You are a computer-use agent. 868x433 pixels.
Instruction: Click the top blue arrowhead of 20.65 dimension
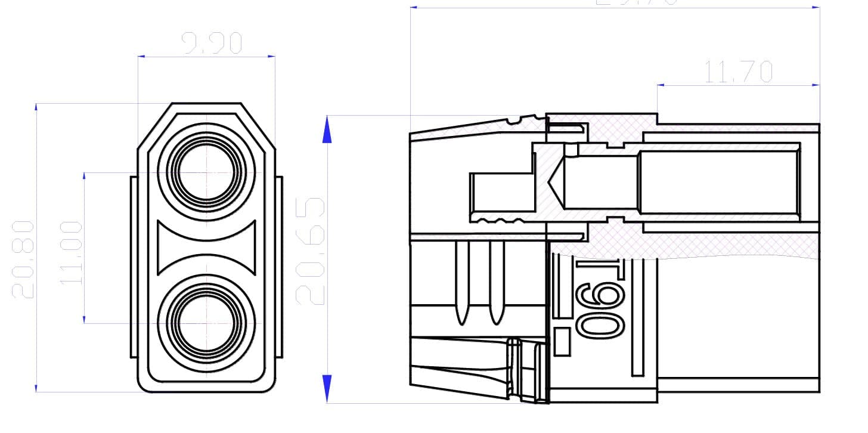pos(327,129)
